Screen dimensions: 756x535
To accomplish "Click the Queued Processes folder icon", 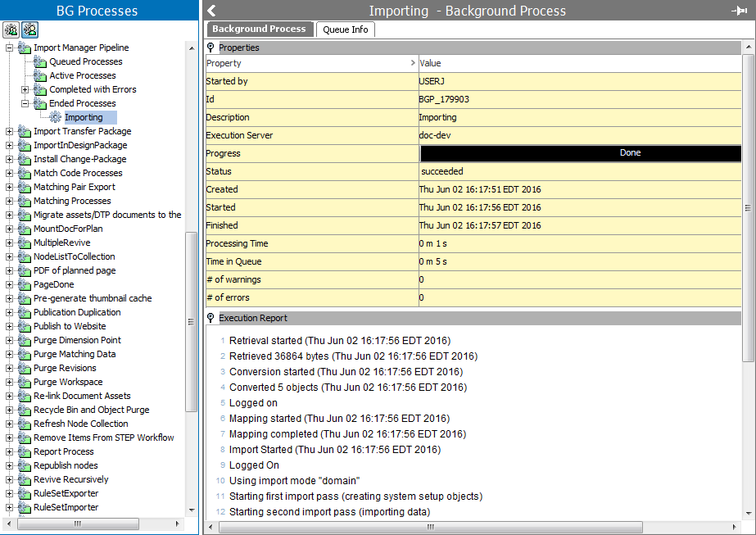I will click(x=40, y=61).
